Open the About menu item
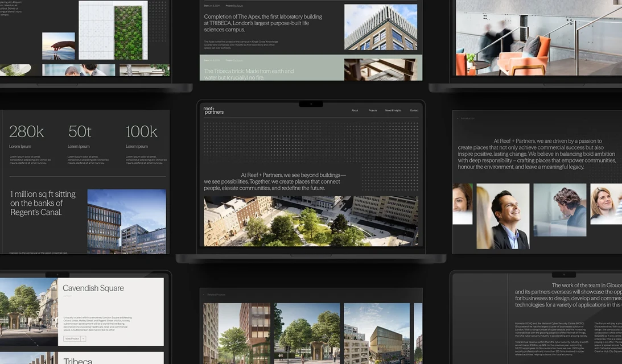This screenshot has height=364, width=622. coord(355,110)
